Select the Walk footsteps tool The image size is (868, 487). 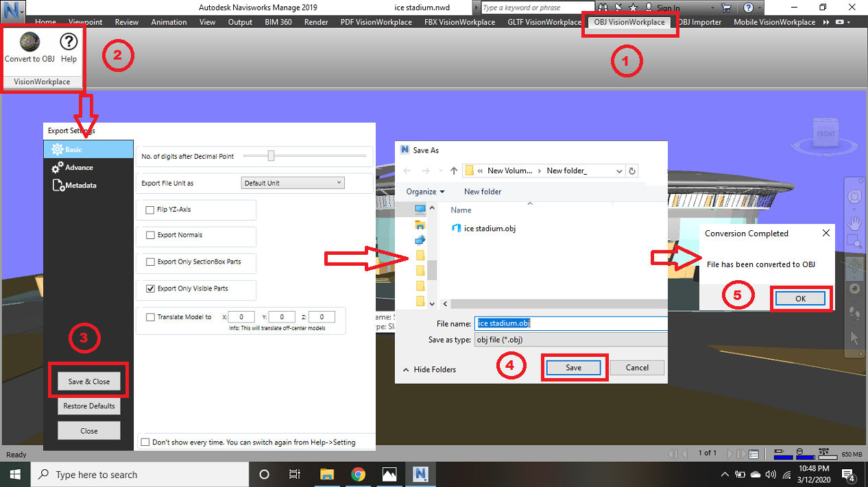pyautogui.click(x=854, y=313)
